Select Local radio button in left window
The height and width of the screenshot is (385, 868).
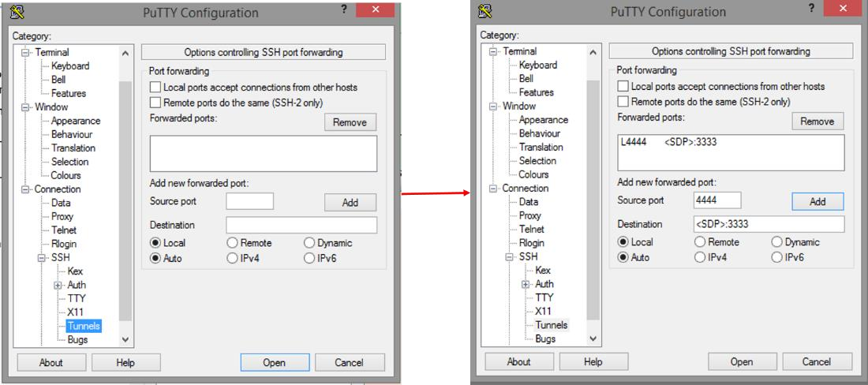tap(155, 243)
